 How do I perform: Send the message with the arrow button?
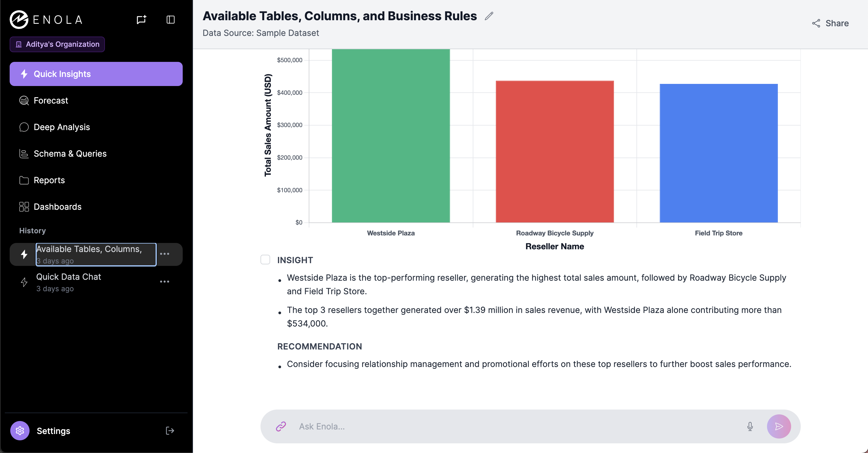click(x=779, y=426)
